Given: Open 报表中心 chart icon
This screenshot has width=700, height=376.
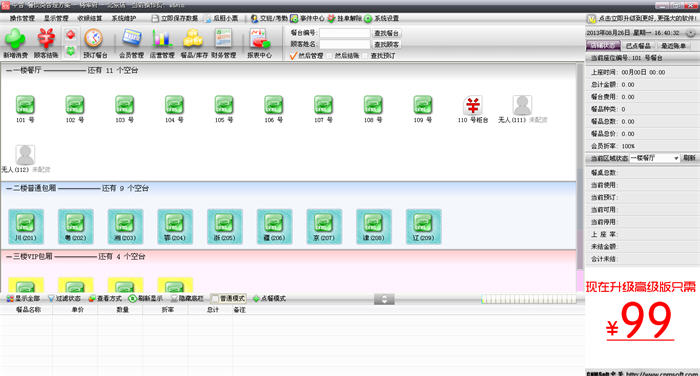Looking at the screenshot, I should click(259, 38).
